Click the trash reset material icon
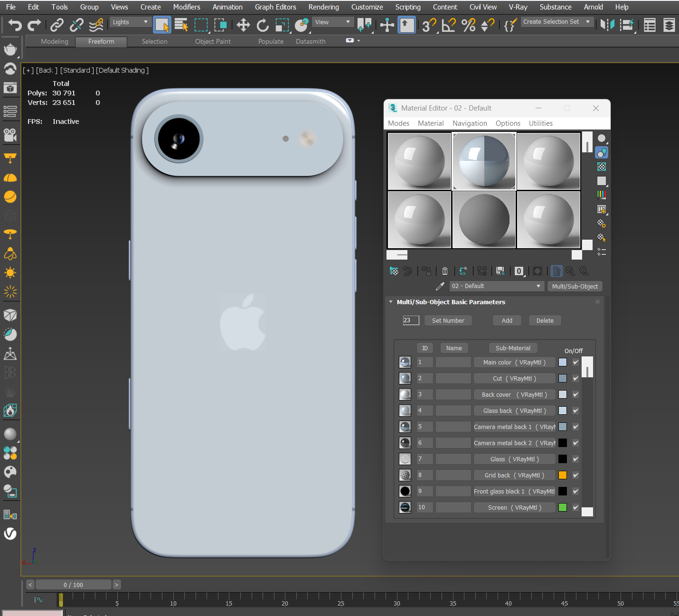 point(445,271)
